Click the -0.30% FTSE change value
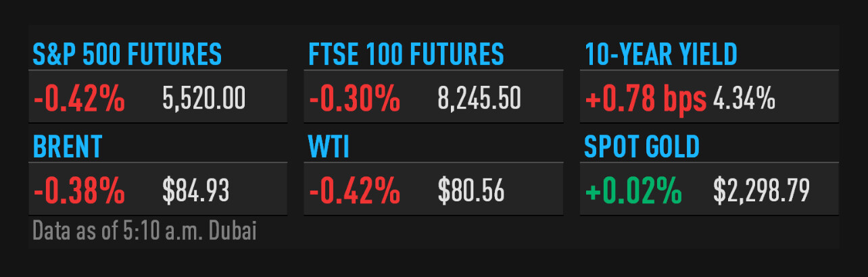This screenshot has width=868, height=277. point(354,99)
